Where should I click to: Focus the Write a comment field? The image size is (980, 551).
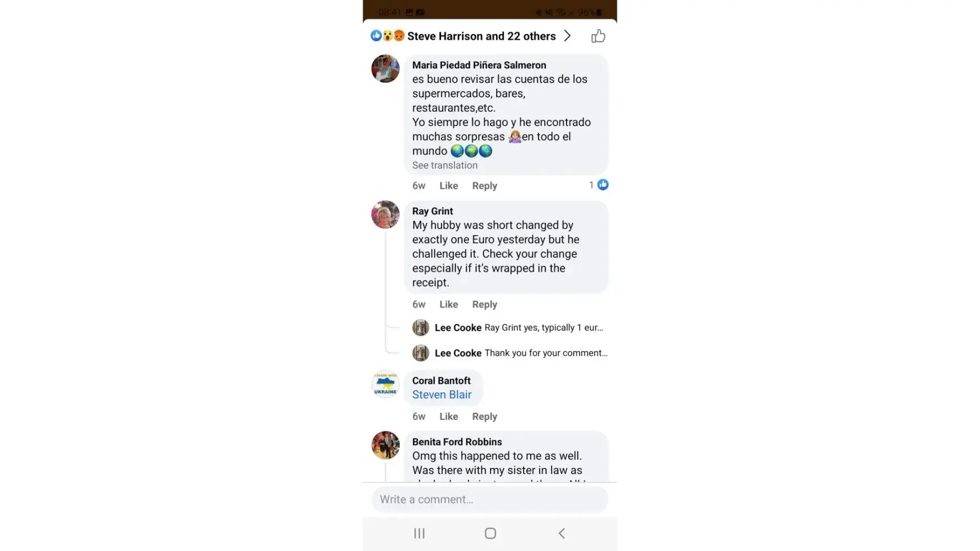(490, 499)
